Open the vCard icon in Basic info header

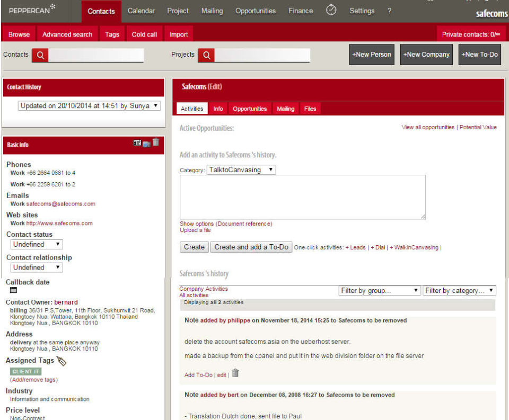[x=137, y=143]
